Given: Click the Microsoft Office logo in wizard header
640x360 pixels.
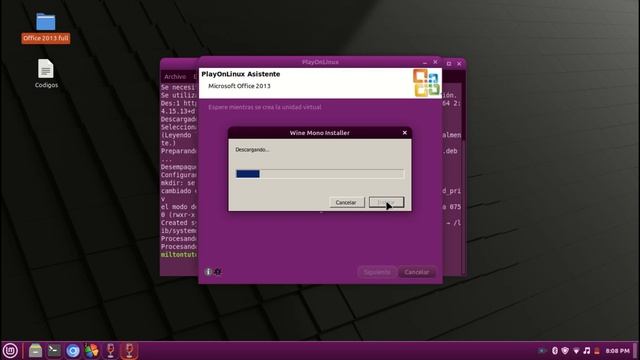Looking at the screenshot, I should 427,83.
